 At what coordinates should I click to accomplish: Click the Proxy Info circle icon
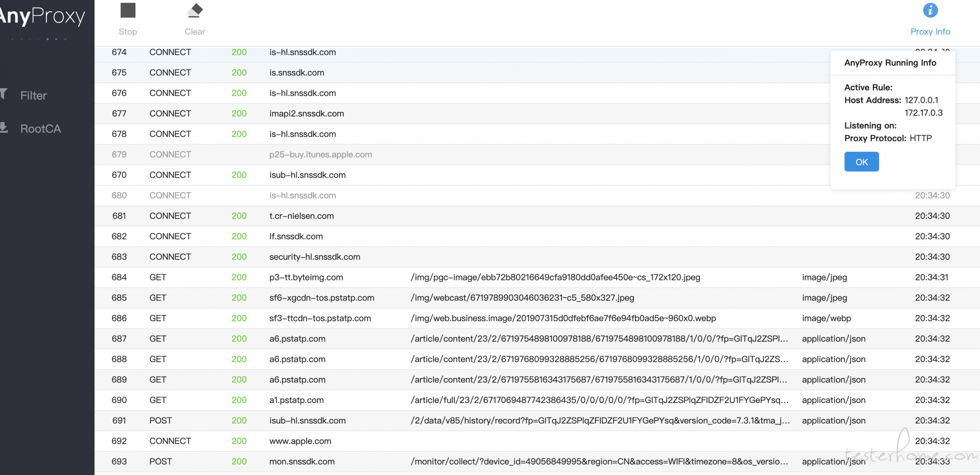(x=930, y=10)
